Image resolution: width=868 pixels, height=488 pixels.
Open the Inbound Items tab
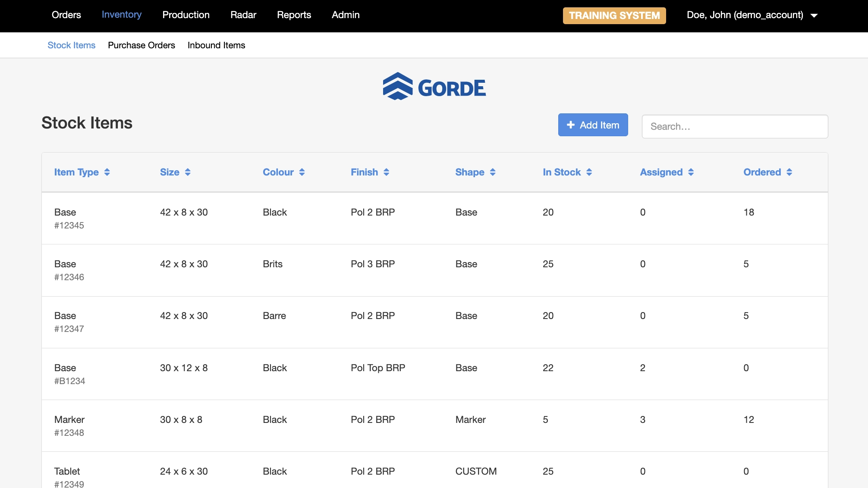point(216,45)
